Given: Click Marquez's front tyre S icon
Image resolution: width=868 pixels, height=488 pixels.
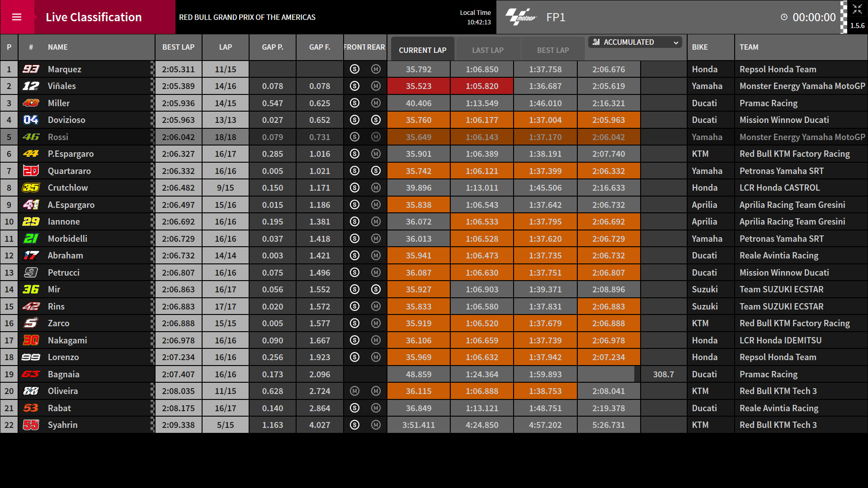Looking at the screenshot, I should [354, 69].
